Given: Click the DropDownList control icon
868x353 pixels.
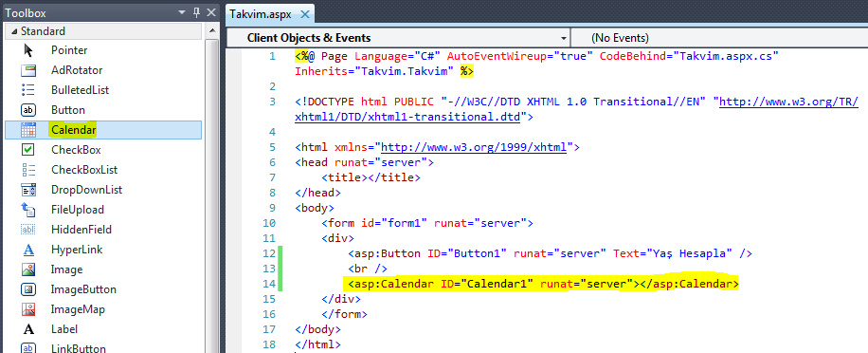Looking at the screenshot, I should tap(28, 190).
